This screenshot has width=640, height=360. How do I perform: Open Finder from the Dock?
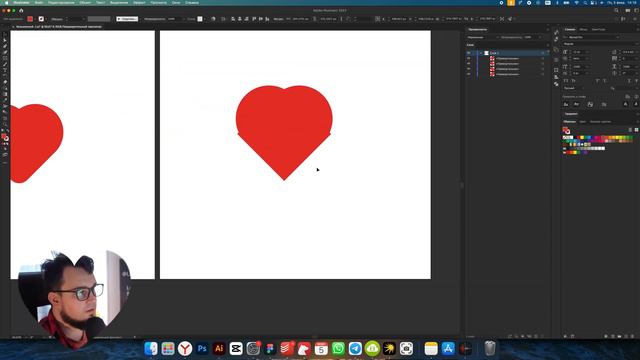click(151, 349)
